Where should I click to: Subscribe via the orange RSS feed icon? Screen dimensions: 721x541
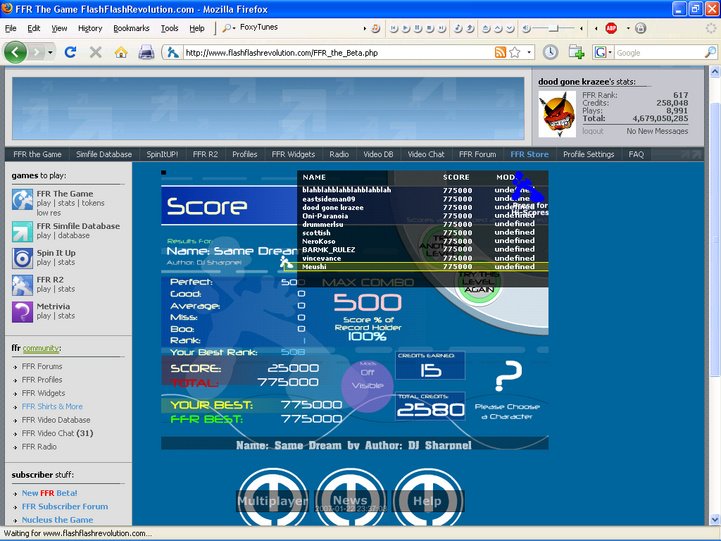[x=500, y=52]
